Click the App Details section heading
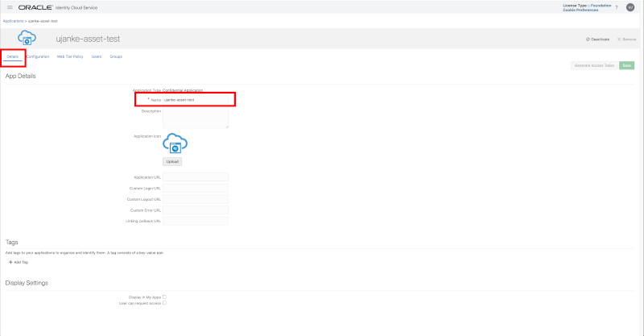Image resolution: width=644 pixels, height=336 pixels. [21, 76]
